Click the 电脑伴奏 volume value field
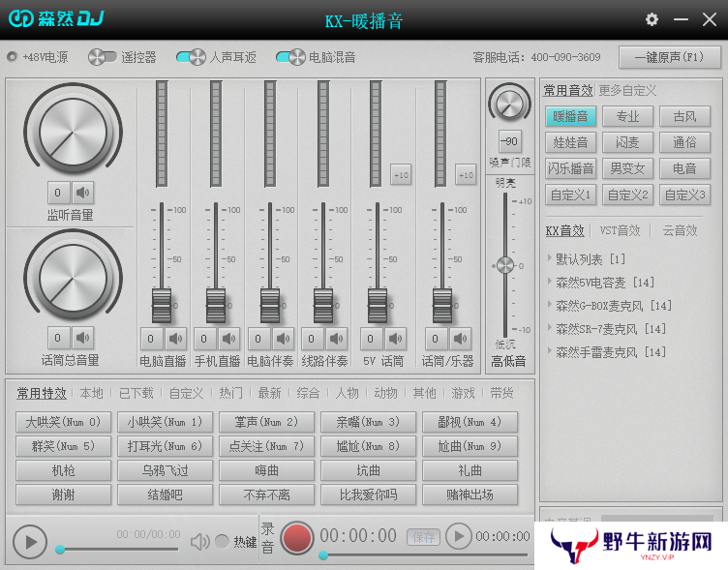 coord(259,339)
